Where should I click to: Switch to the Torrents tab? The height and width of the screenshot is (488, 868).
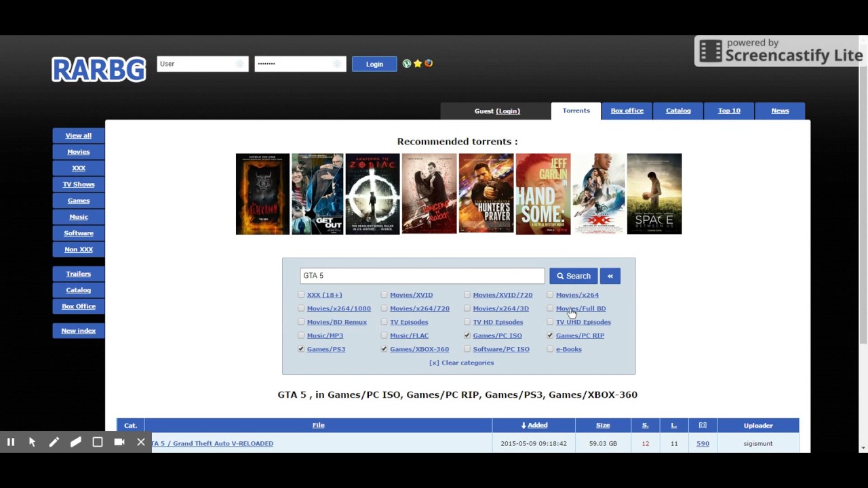point(576,110)
